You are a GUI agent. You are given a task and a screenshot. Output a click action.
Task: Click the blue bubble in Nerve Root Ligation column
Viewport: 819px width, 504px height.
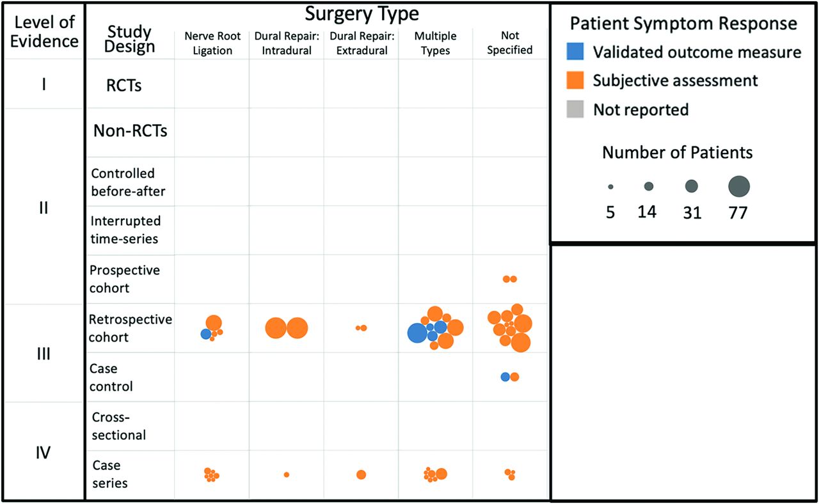(205, 334)
